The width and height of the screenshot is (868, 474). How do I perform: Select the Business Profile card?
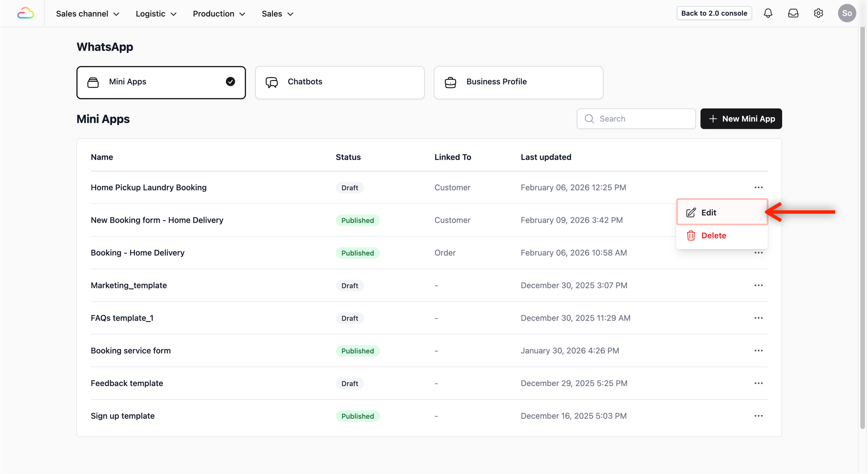[518, 82]
